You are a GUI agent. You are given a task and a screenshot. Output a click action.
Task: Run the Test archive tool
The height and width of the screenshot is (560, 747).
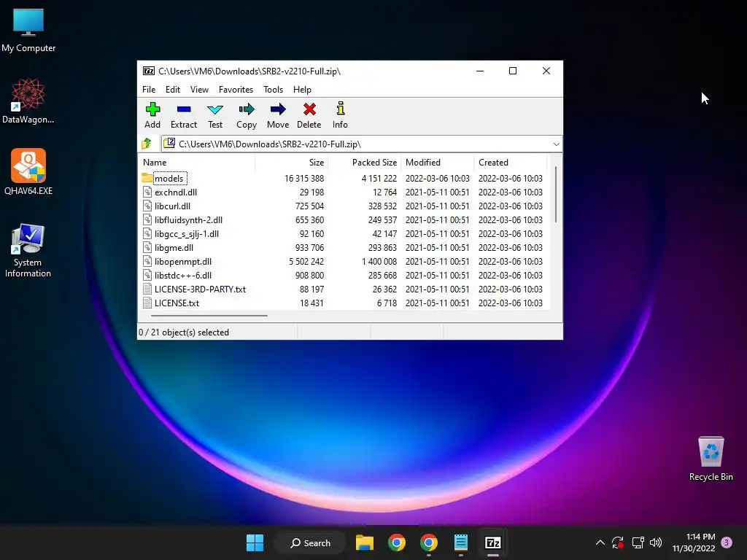215,115
